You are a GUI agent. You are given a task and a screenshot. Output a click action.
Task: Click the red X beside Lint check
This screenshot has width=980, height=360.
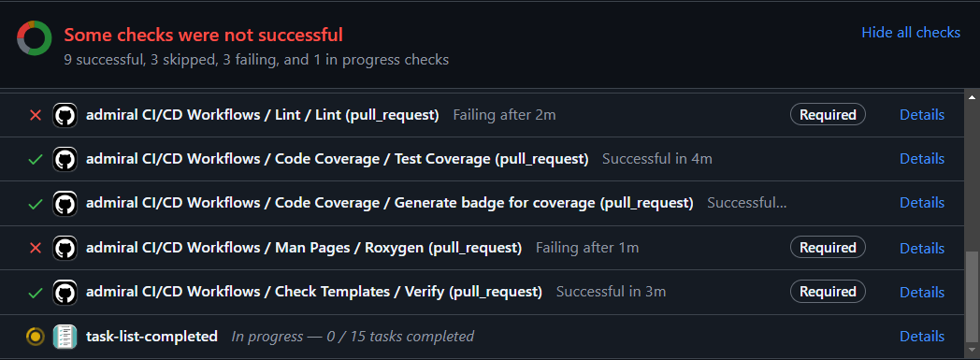(x=36, y=116)
